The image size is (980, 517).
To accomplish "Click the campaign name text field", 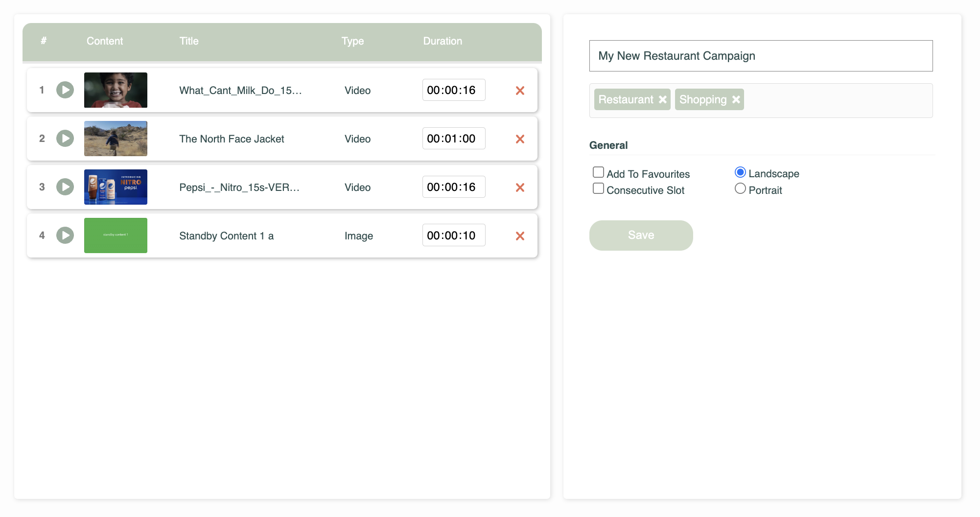I will click(761, 56).
